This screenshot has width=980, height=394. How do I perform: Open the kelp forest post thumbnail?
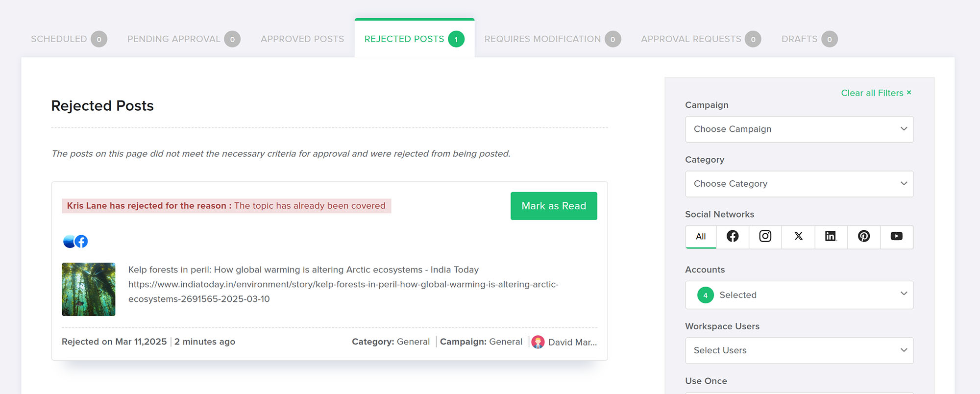tap(89, 289)
